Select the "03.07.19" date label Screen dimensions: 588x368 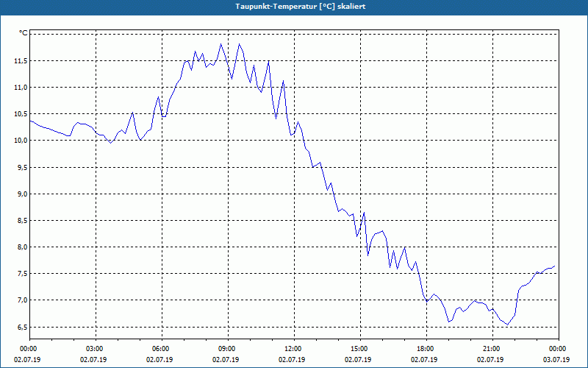point(556,359)
